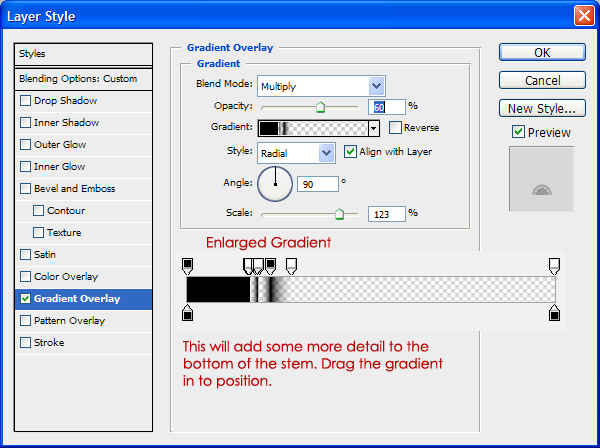Select the leftmost black opacity stop
This screenshot has width=600, height=448.
(188, 266)
